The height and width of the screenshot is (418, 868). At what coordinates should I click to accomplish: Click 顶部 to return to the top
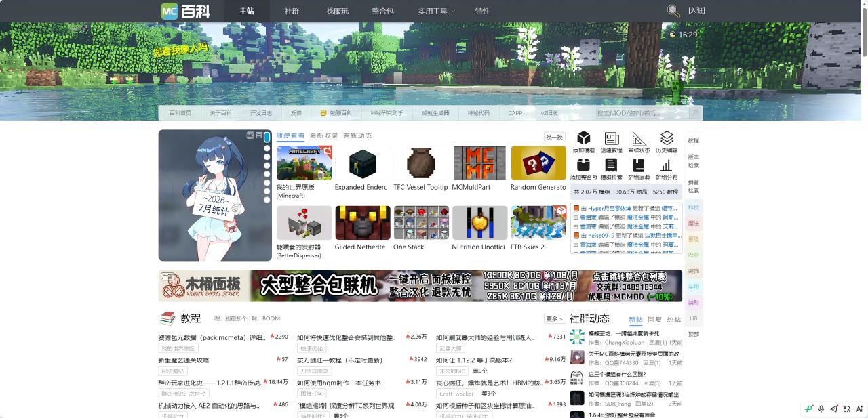coord(693,334)
